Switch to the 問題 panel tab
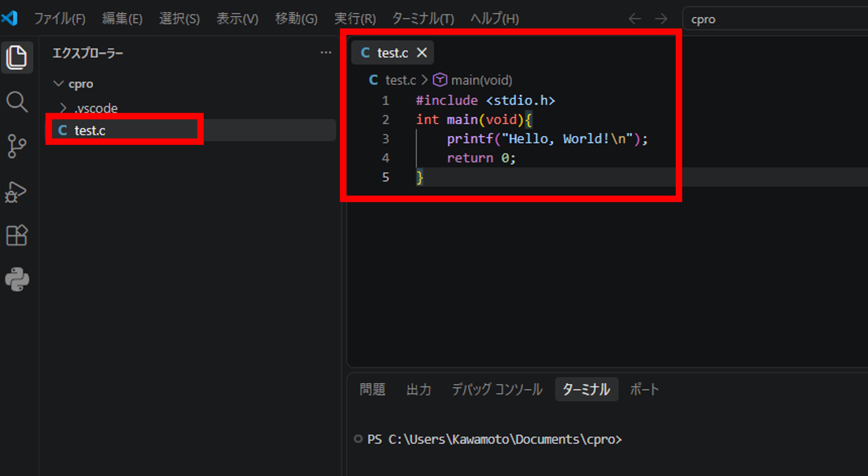This screenshot has height=476, width=868. (372, 389)
